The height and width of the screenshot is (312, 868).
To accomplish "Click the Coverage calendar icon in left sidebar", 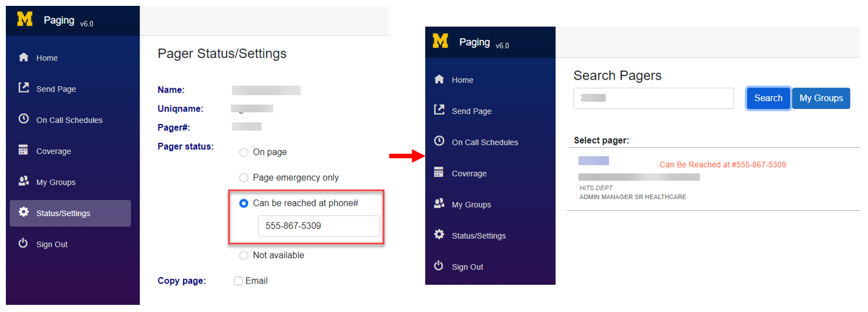I will tap(23, 150).
